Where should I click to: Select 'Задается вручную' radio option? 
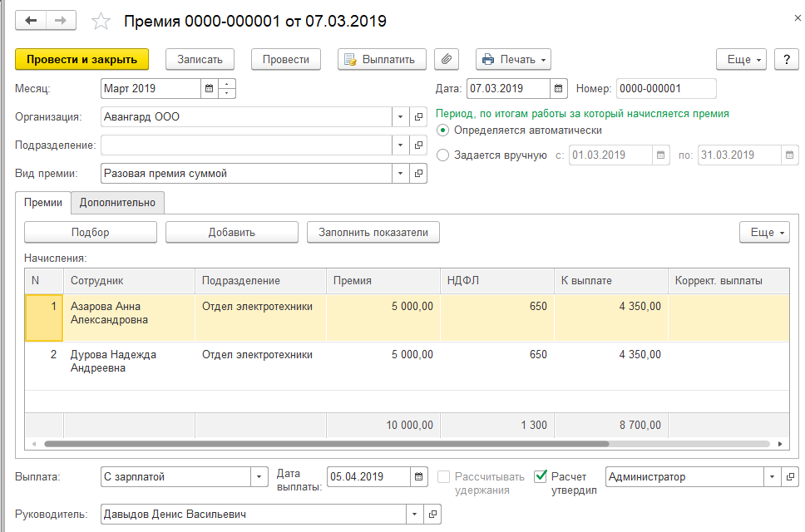[442, 155]
